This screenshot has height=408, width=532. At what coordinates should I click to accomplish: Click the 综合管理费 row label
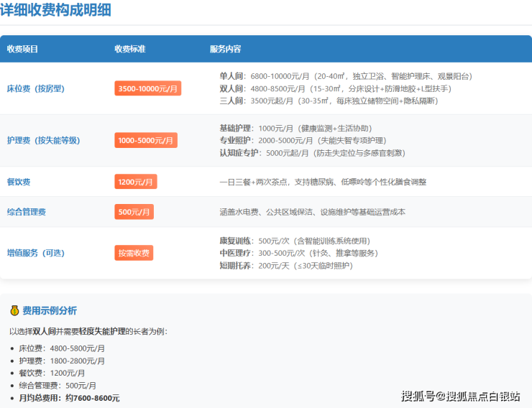pyautogui.click(x=27, y=213)
